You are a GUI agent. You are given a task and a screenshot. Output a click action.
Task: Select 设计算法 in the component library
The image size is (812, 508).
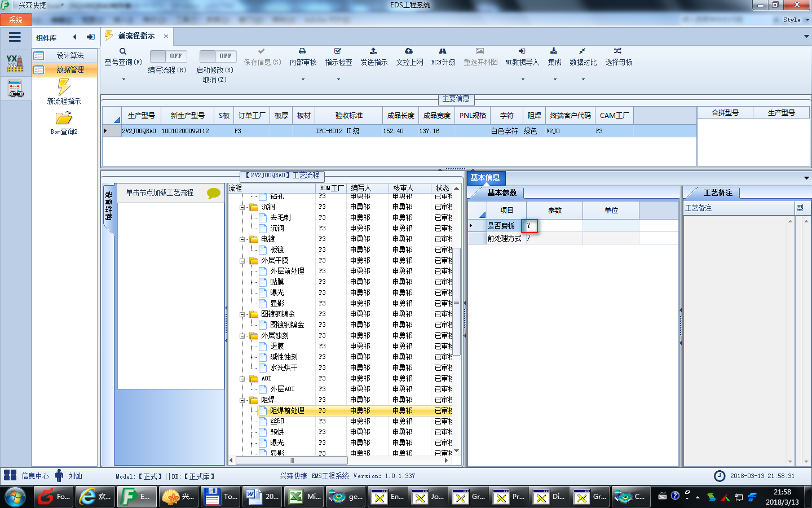(x=65, y=55)
